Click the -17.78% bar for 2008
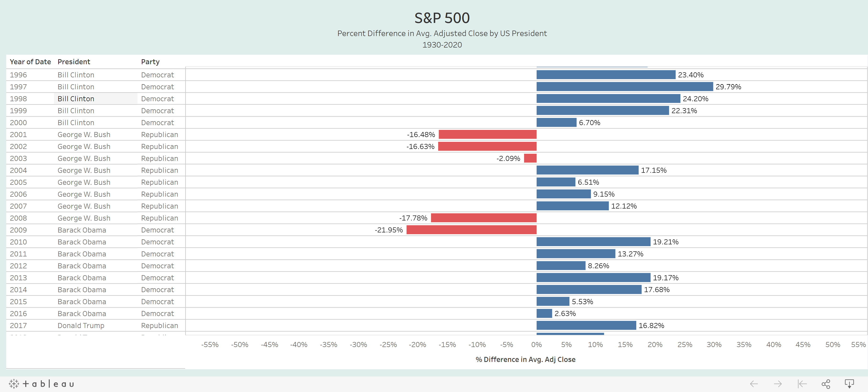 484,218
